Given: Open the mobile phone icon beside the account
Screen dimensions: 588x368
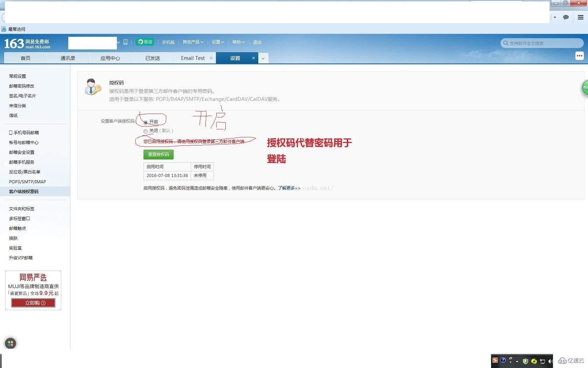Looking at the screenshot, I should [125, 42].
